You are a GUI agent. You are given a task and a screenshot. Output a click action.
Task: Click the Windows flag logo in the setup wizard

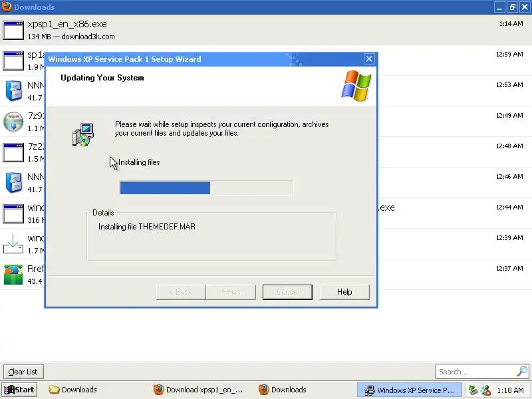tap(356, 86)
